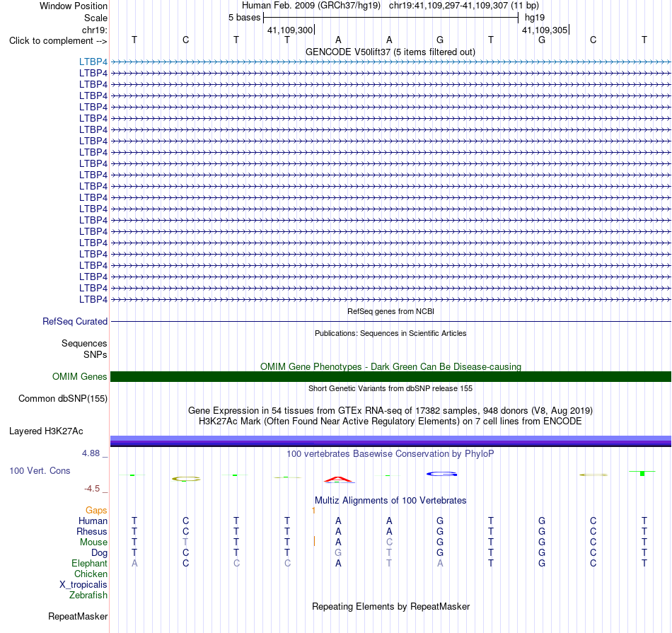Click the '5 bases' scale bar label
Viewport: 672px width, 633px height.
click(x=244, y=18)
